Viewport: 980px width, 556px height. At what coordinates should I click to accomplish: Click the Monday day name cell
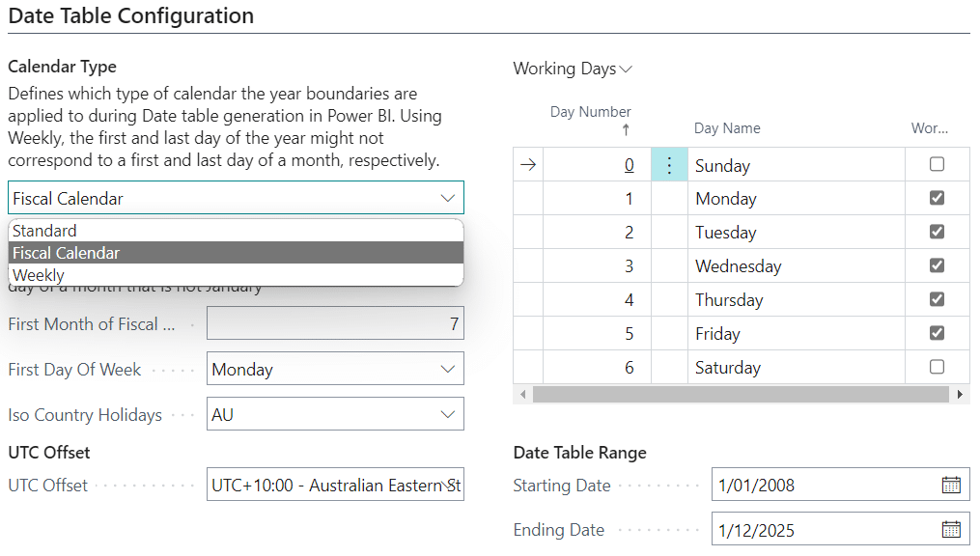pyautogui.click(x=797, y=199)
